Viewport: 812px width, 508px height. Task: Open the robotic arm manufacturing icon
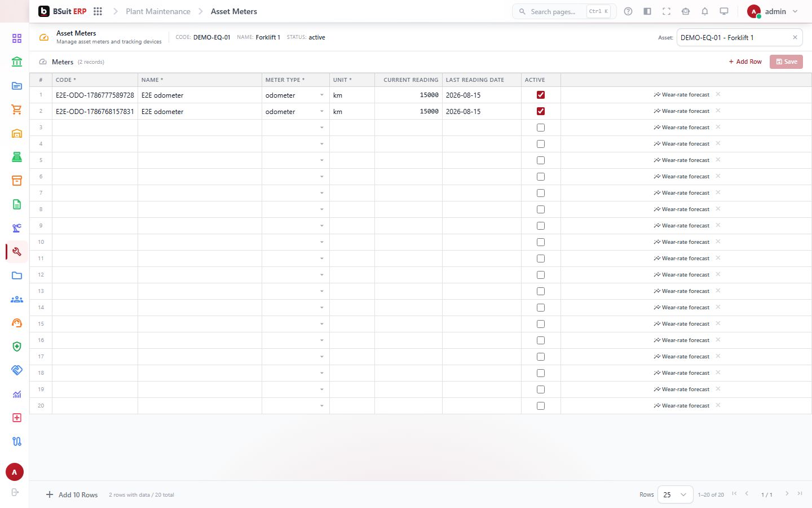click(x=17, y=228)
